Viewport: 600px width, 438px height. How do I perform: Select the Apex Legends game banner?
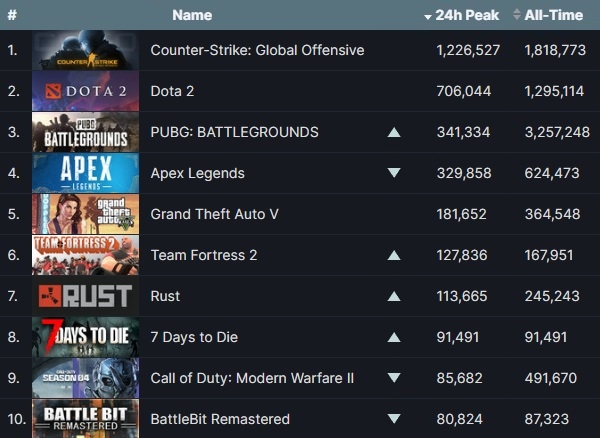click(84, 173)
